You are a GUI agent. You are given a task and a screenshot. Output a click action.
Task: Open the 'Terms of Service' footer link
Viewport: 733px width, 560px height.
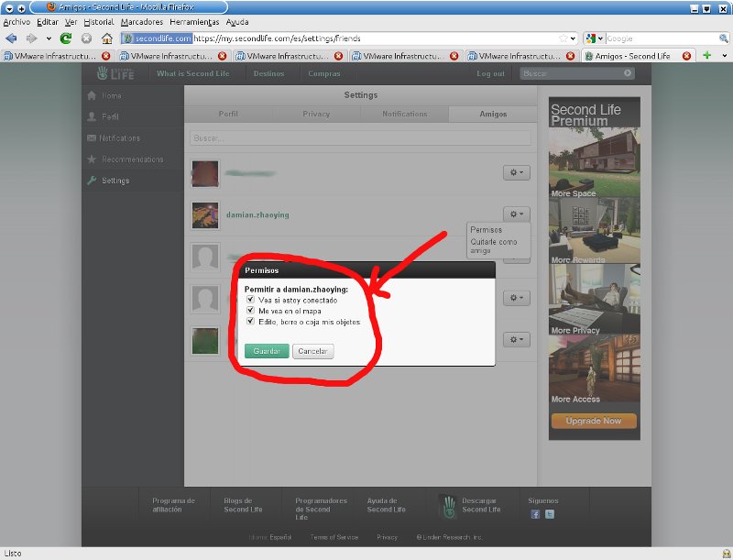coord(334,538)
